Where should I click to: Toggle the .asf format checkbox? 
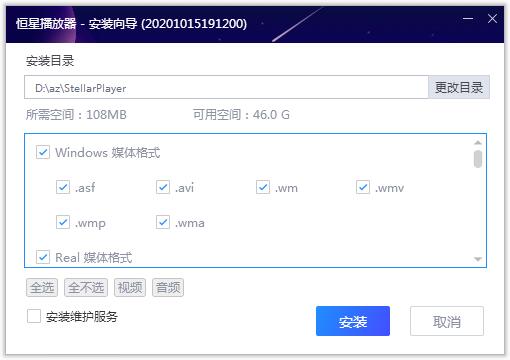[x=63, y=187]
